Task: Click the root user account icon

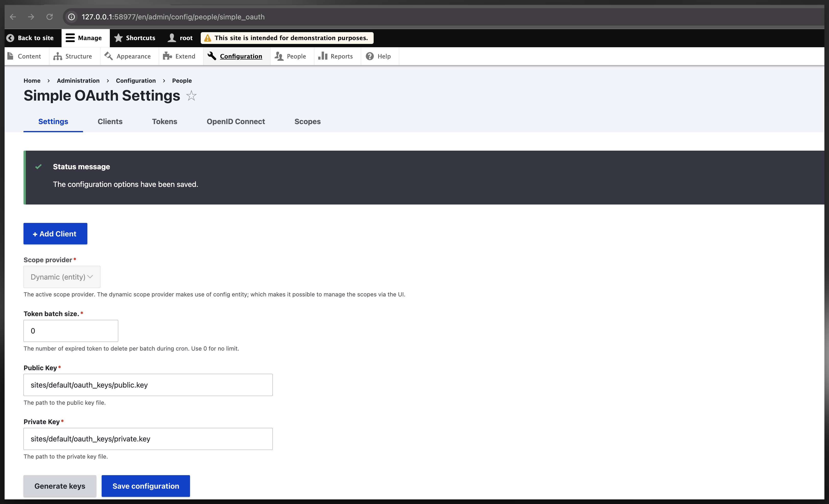Action: 172,38
